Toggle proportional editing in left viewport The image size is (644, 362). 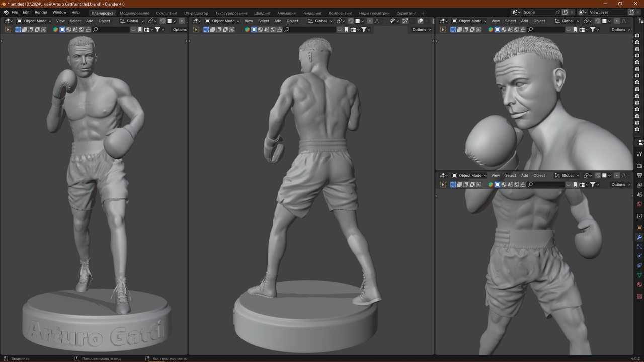click(x=182, y=21)
